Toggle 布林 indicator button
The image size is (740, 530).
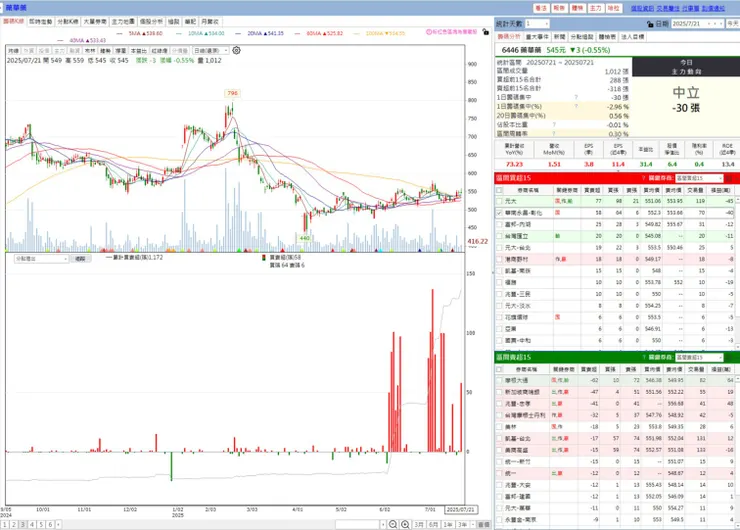click(x=90, y=50)
